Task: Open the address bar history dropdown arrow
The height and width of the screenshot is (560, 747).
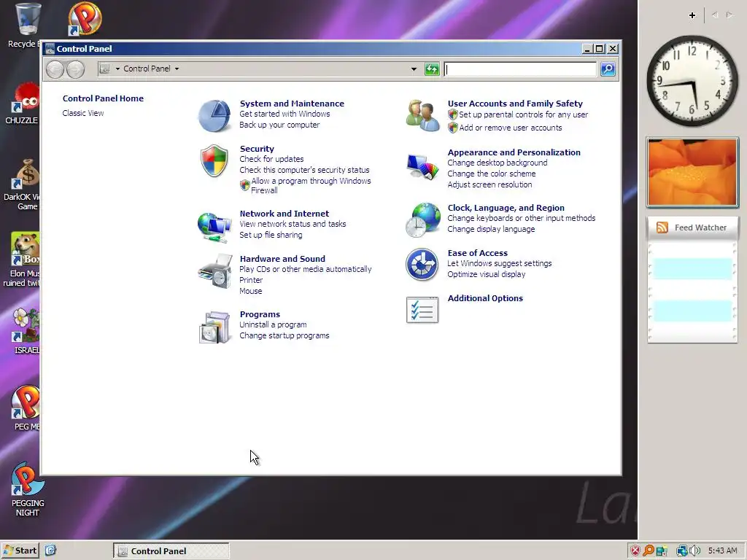Action: tap(414, 69)
